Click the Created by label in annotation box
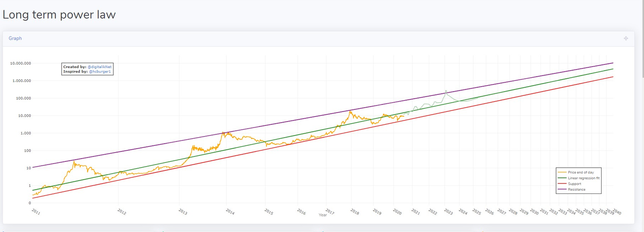This screenshot has width=644, height=232. click(75, 67)
